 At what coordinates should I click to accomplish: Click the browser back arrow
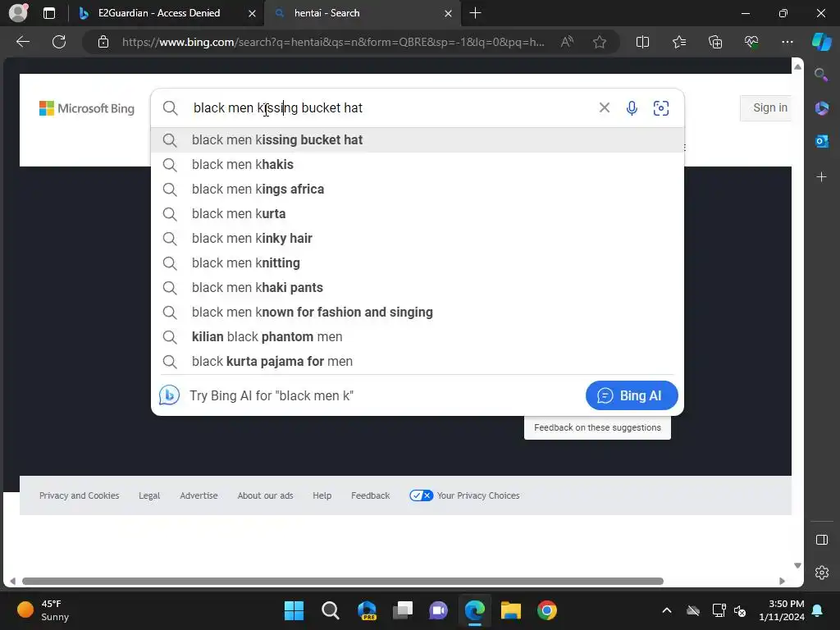23,42
